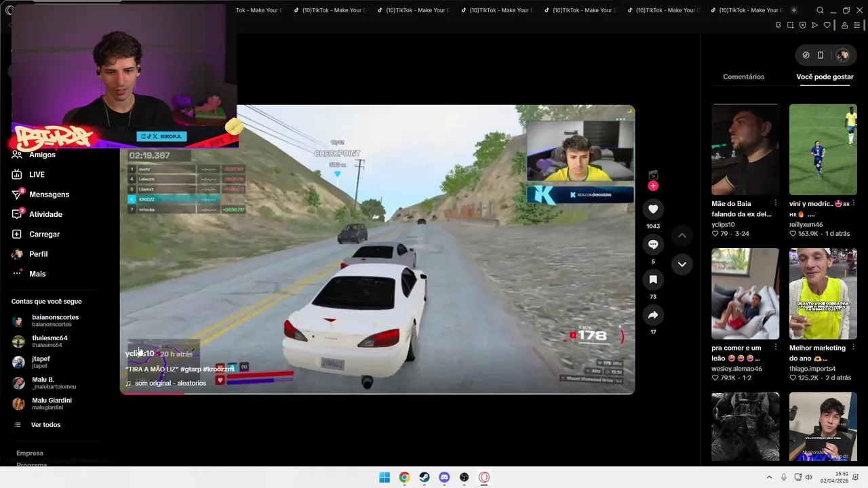Seek on the video progress bar
The image size is (868, 488).
coord(377,393)
